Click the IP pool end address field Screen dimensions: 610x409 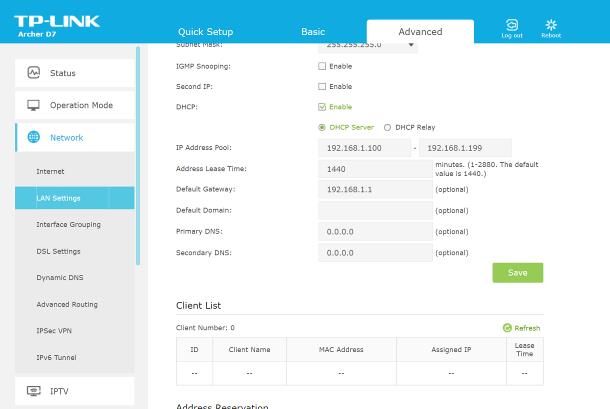tap(465, 148)
